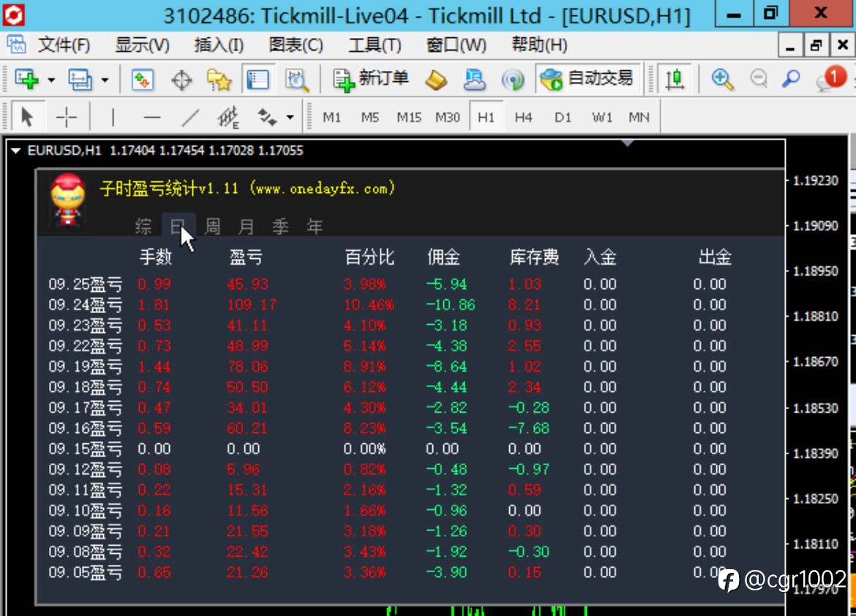856x616 pixels.
Task: Click the Iron Man avatar icon
Action: tap(68, 199)
